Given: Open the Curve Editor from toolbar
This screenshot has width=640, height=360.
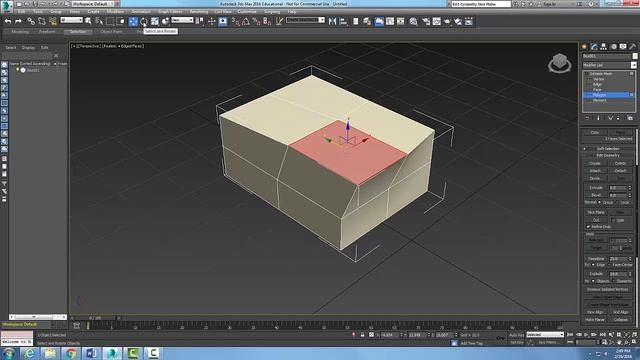Looking at the screenshot, I should 390,21.
